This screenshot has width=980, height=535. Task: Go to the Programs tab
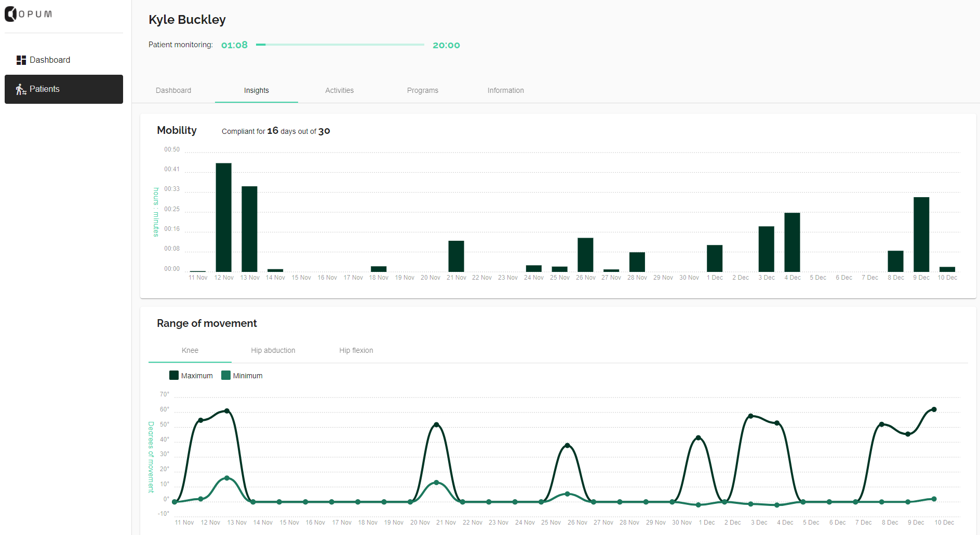coord(423,90)
